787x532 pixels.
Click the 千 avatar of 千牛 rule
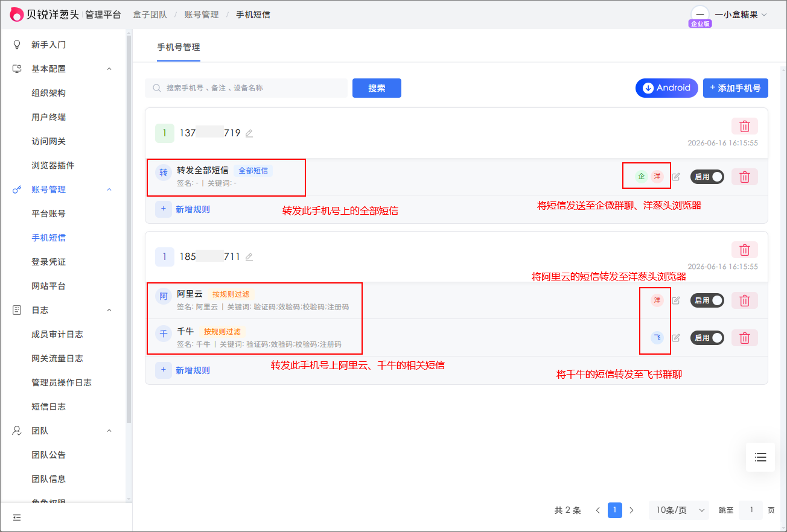(x=164, y=334)
